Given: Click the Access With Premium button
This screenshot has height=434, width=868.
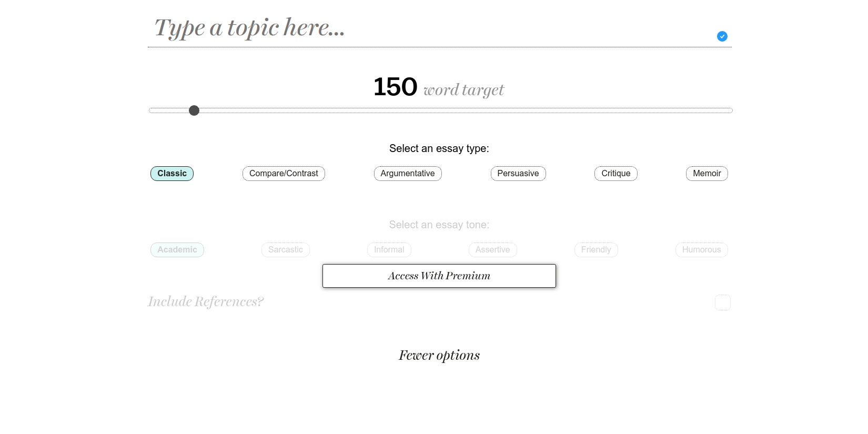Looking at the screenshot, I should (x=439, y=276).
